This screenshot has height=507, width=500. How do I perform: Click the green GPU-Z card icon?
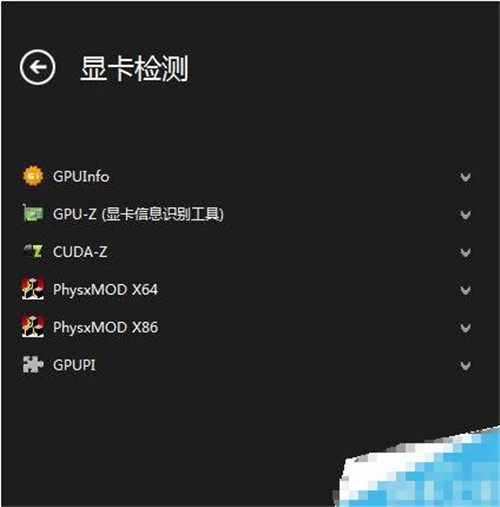[x=33, y=213]
